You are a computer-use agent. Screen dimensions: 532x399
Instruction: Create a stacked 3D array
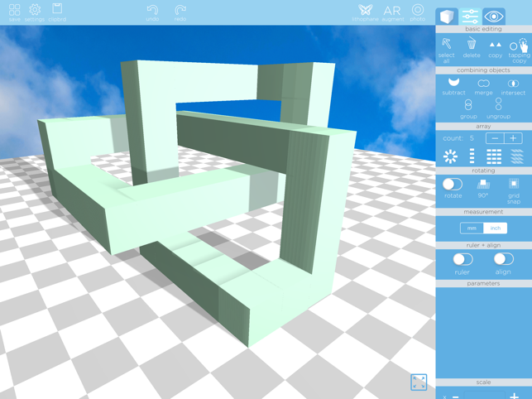517,156
